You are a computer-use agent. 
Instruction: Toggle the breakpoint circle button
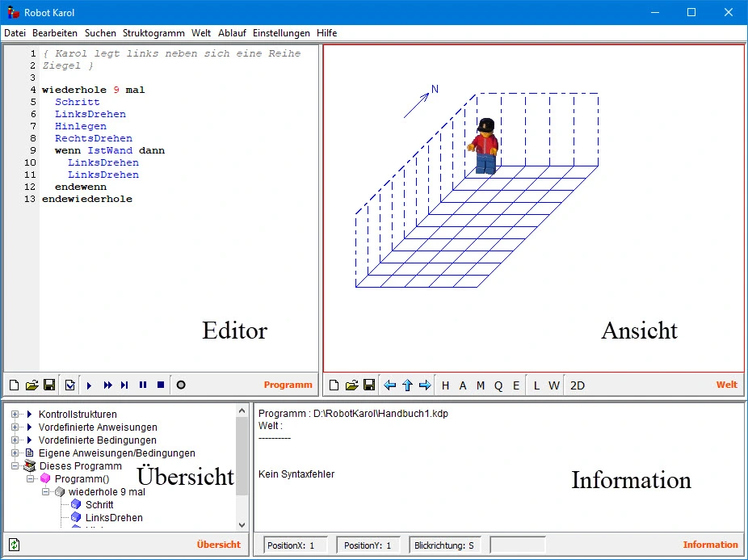tap(181, 385)
